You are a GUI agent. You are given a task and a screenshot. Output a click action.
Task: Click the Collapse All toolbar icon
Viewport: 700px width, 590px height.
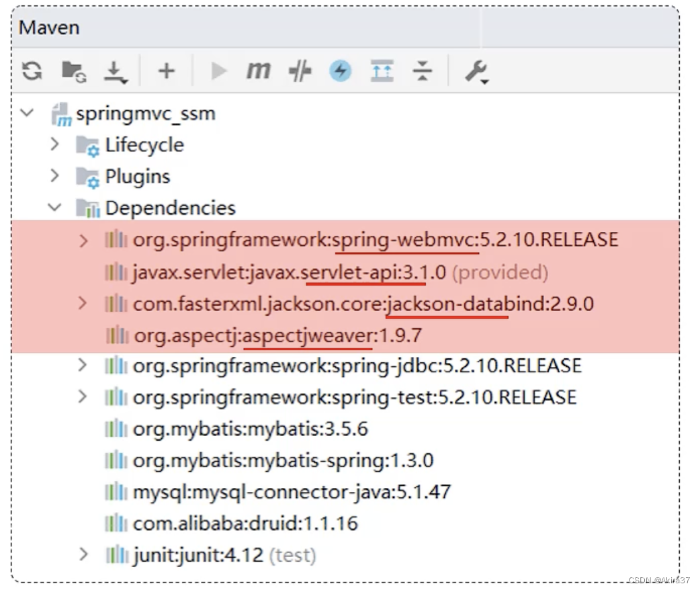[x=423, y=71]
